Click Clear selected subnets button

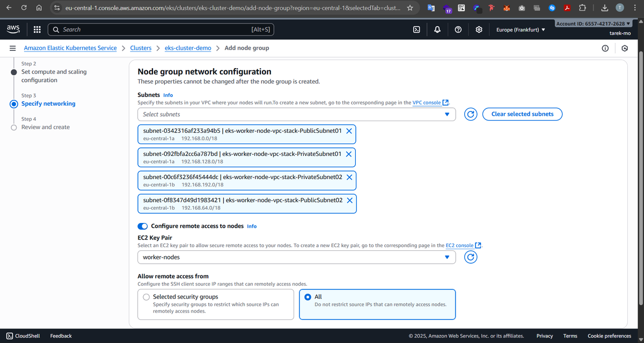[x=522, y=114]
